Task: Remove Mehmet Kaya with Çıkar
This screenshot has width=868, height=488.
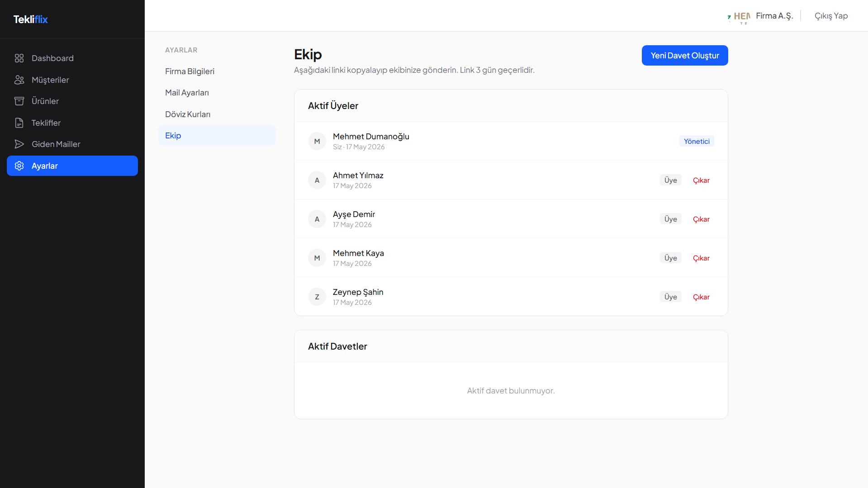Action: click(701, 258)
